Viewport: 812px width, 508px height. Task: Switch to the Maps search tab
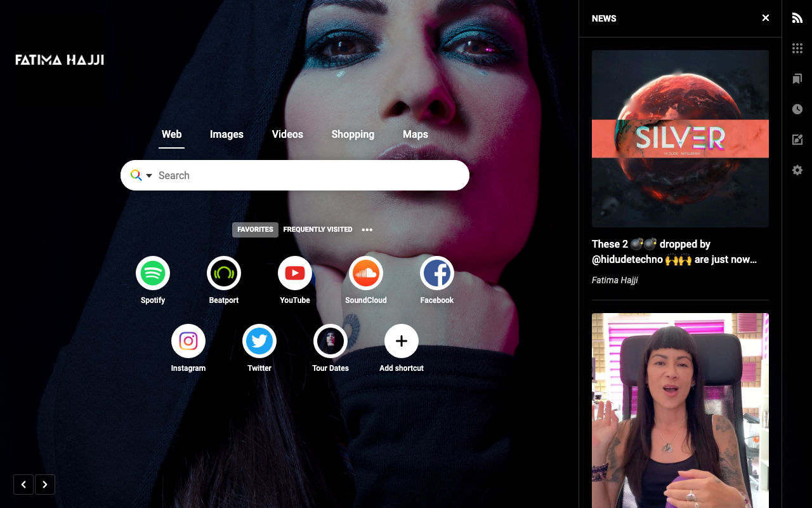(416, 135)
